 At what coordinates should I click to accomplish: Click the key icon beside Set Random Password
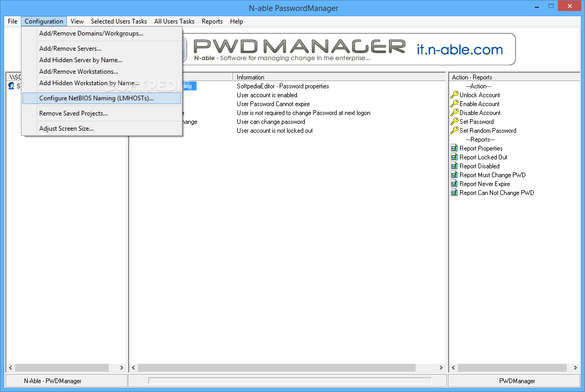[454, 131]
